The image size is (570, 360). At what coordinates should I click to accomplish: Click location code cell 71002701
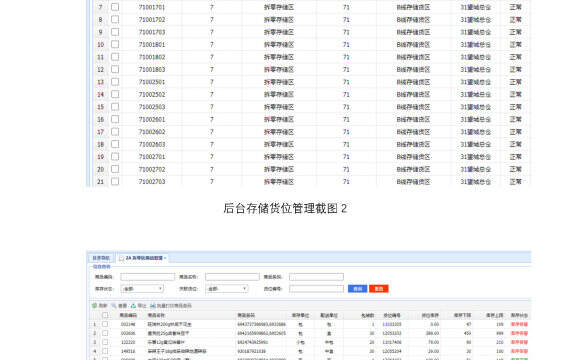[x=152, y=157]
